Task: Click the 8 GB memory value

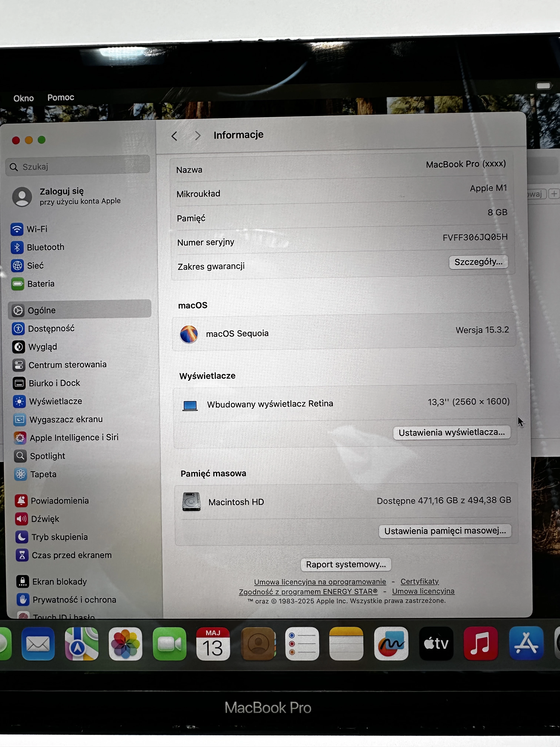Action: click(498, 212)
